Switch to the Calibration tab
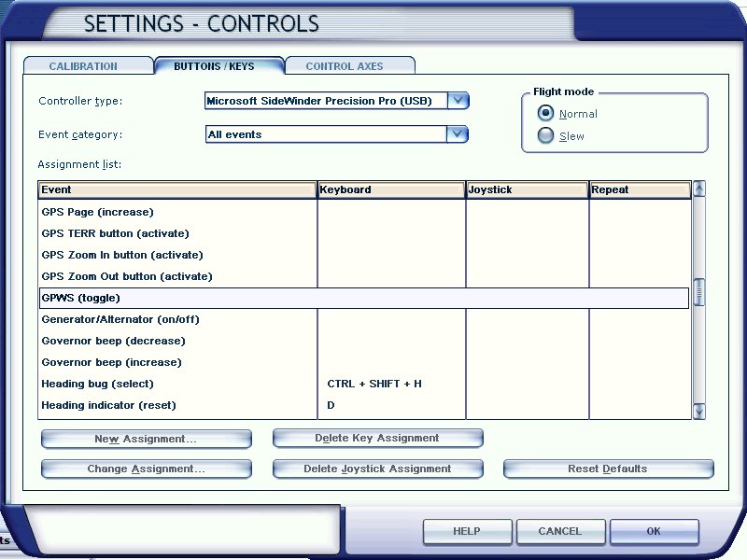Image resolution: width=747 pixels, height=560 pixels. click(84, 66)
